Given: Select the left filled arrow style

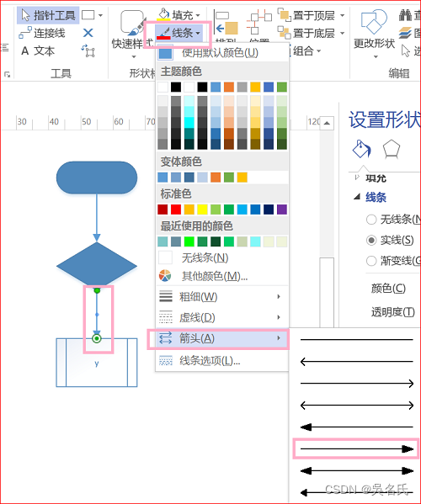Looking at the screenshot, I should [356, 427].
